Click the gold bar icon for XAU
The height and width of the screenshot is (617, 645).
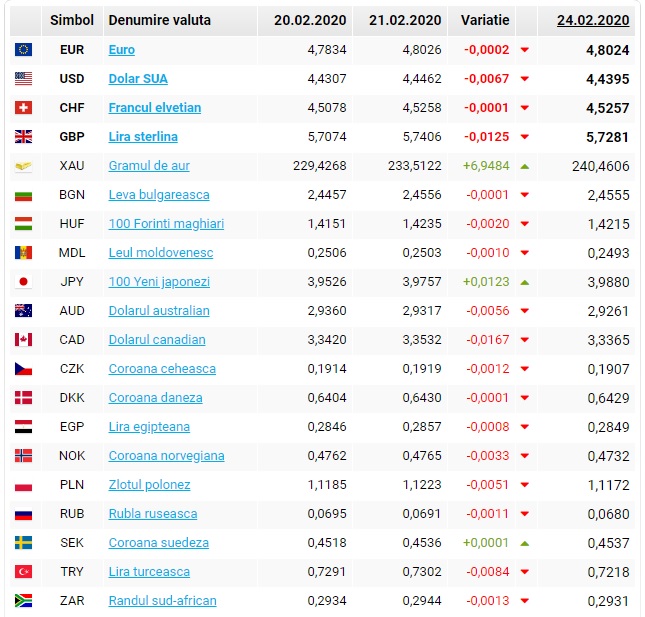pos(23,166)
